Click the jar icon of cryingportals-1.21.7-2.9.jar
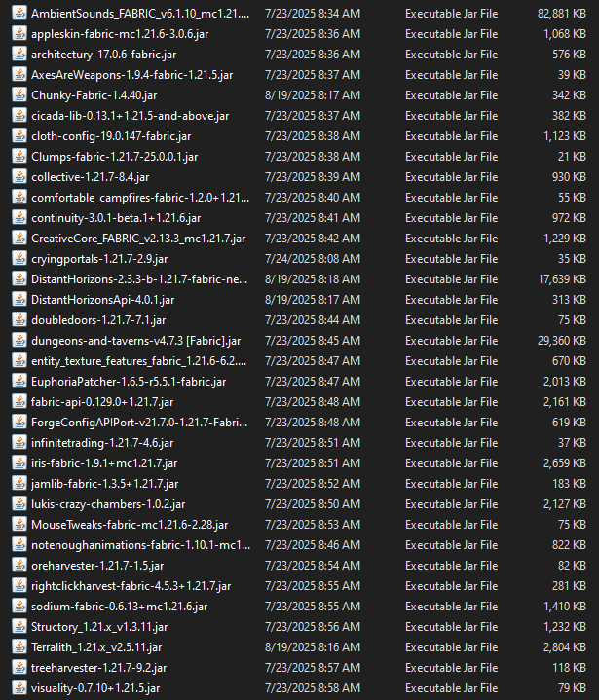Screen dimensions: 599x700 (x=19, y=259)
